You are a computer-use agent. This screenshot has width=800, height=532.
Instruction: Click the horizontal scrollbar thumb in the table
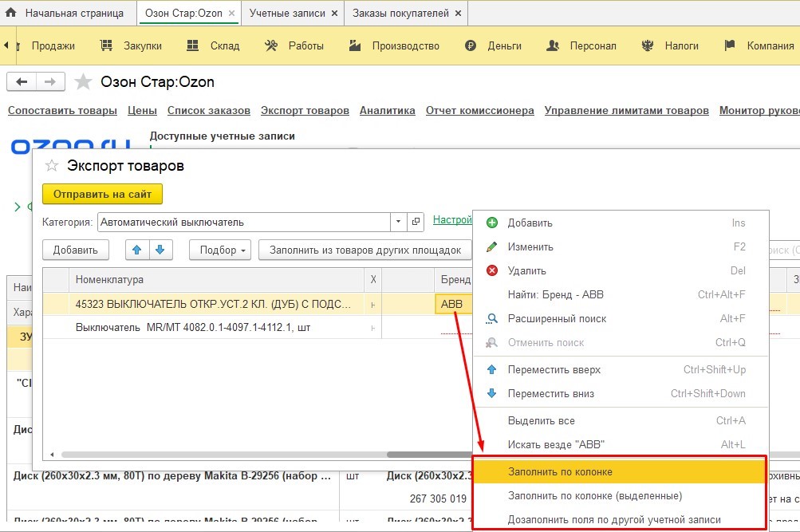[x=430, y=455]
